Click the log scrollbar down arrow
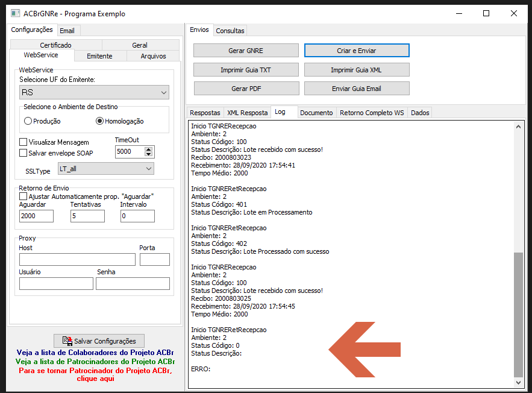Viewport: 532px width, 393px height. [x=518, y=382]
